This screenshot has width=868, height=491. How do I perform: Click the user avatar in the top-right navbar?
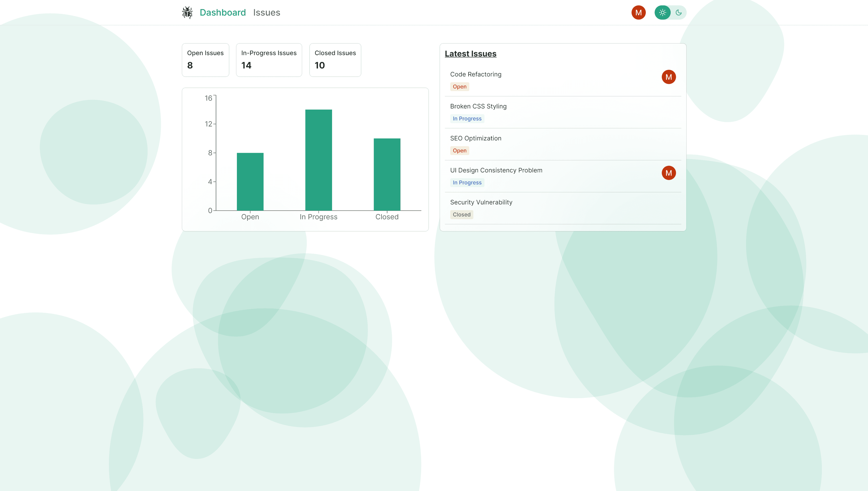(639, 12)
